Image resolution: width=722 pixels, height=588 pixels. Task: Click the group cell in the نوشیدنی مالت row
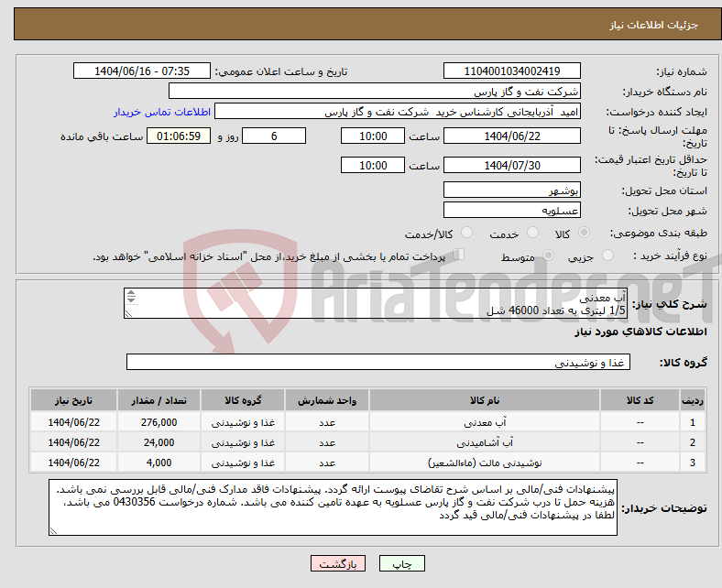click(x=243, y=463)
